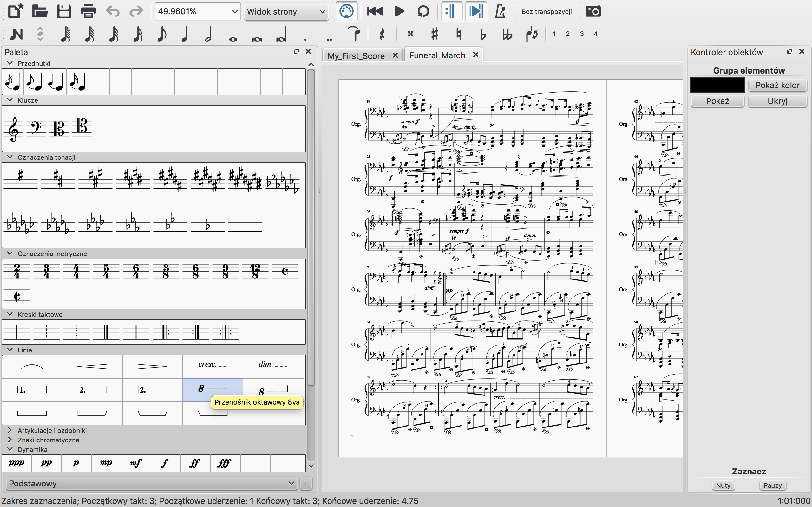
Task: Select the quarter note duration
Action: tap(184, 34)
